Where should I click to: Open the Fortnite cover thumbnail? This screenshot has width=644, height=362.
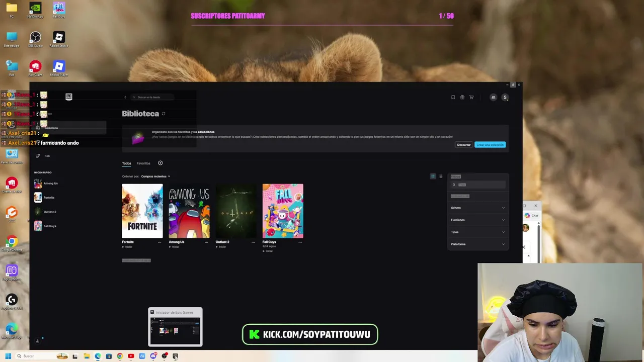coord(142,211)
